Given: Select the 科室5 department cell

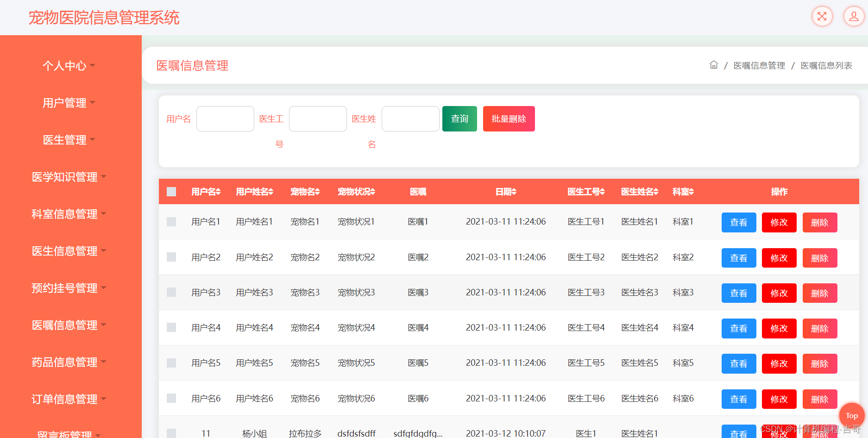Looking at the screenshot, I should [x=683, y=363].
